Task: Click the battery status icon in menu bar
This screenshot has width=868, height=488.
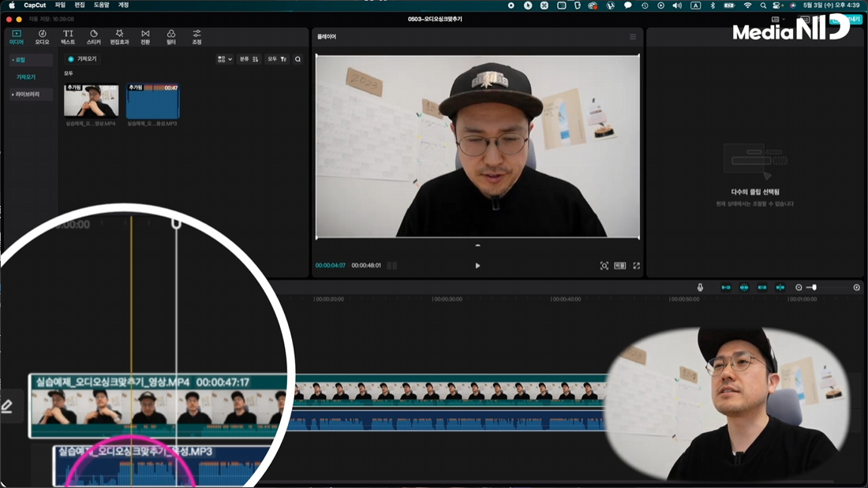Action: pos(729,5)
